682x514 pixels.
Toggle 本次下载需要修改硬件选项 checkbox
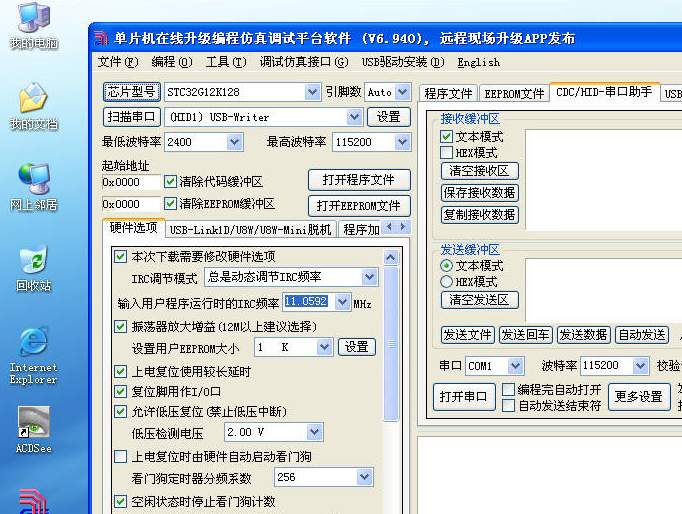click(120, 256)
